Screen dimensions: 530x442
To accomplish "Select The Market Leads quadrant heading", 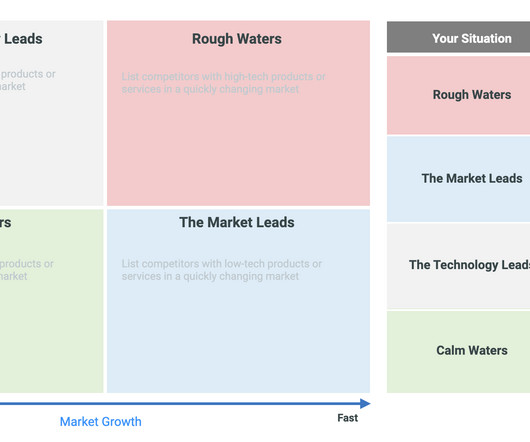I will click(x=237, y=222).
